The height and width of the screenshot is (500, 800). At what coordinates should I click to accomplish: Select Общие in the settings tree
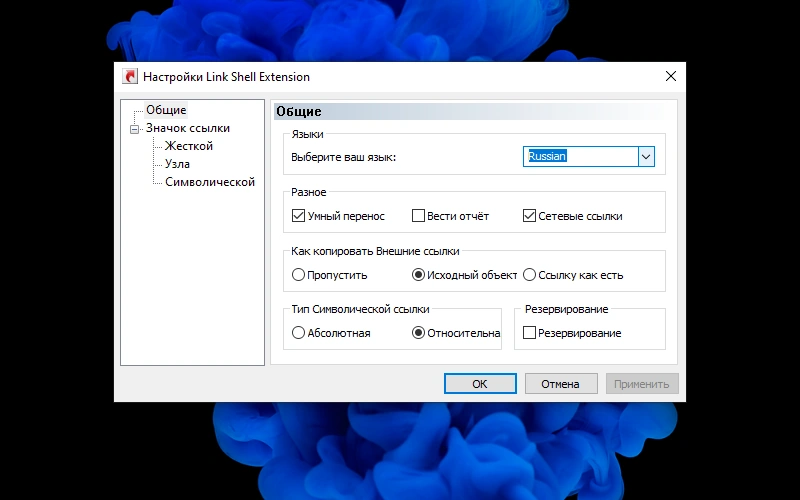click(x=166, y=110)
